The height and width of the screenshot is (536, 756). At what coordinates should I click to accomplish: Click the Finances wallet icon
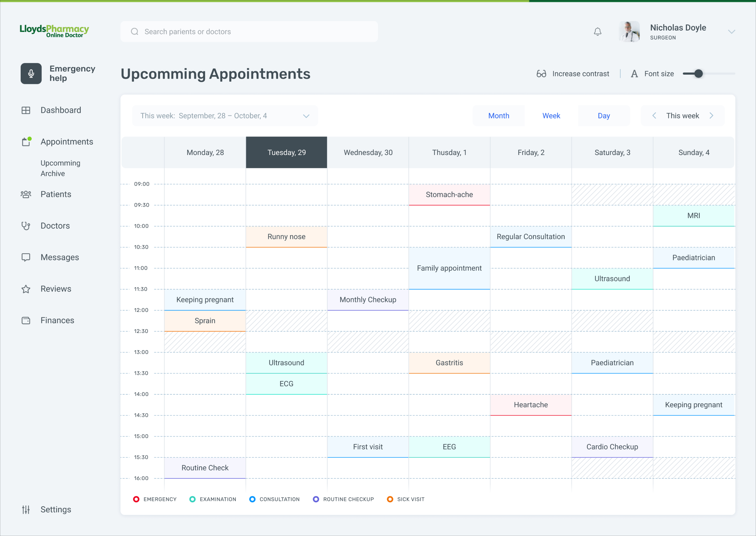coord(26,320)
